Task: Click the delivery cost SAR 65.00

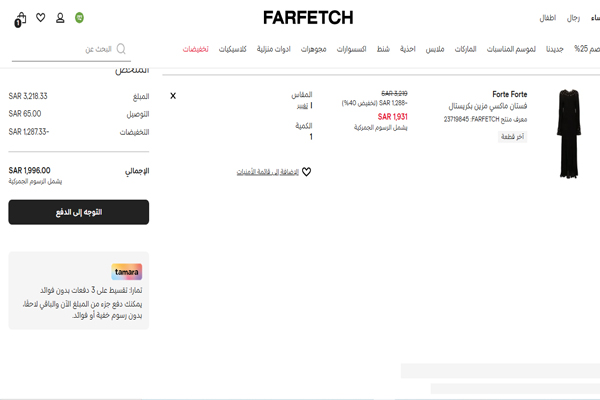Action: (25, 114)
